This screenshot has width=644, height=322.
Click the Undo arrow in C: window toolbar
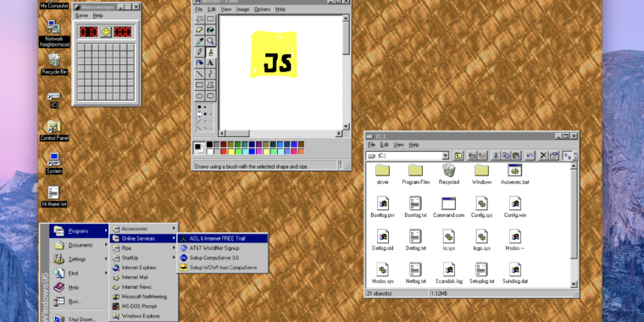[x=530, y=156]
